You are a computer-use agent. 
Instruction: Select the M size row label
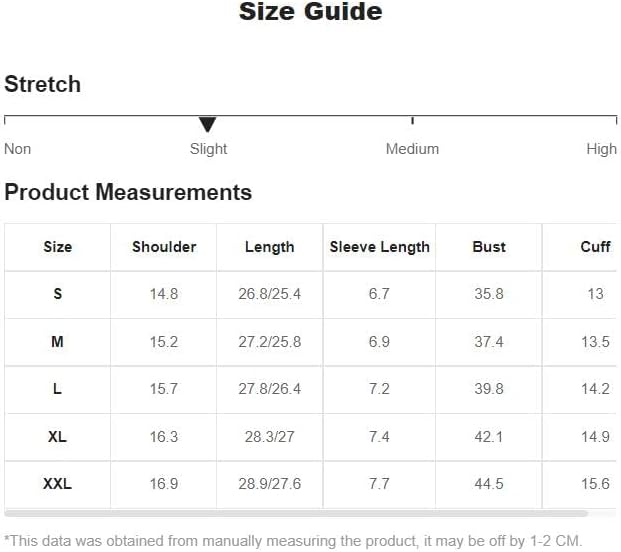pos(57,341)
